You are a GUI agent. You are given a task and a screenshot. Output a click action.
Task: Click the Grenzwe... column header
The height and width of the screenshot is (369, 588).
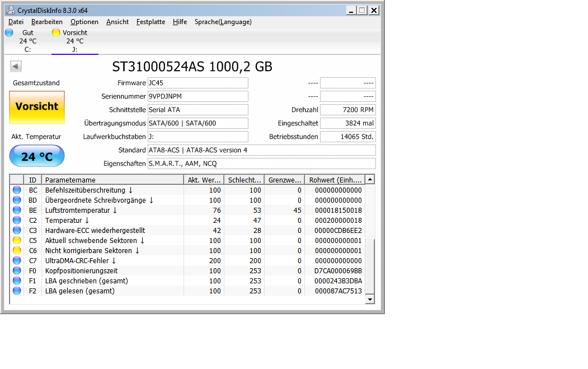[x=285, y=180]
